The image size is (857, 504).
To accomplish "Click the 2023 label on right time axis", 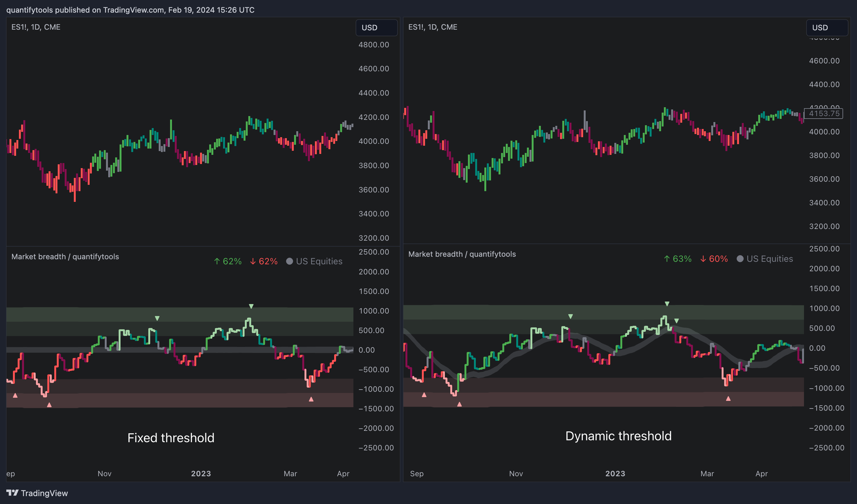I will [x=615, y=473].
